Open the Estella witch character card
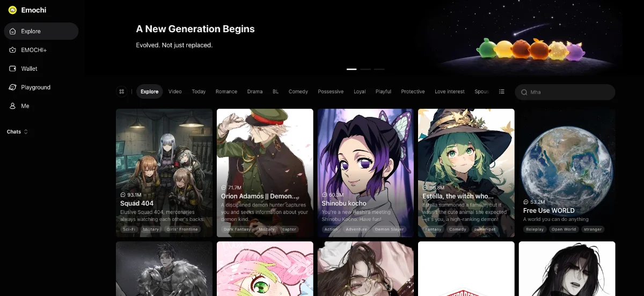 (x=466, y=173)
